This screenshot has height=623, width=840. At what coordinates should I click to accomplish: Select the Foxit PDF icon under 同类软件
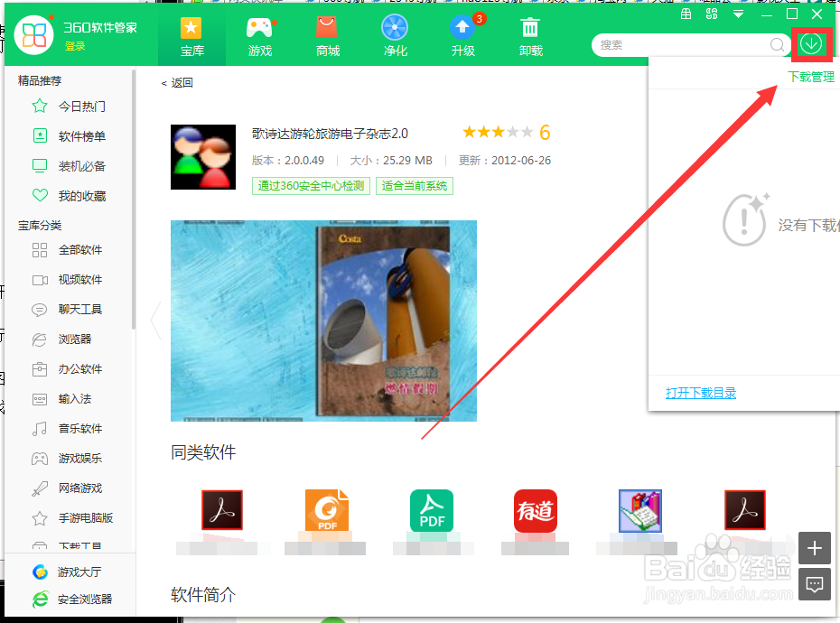tap(326, 510)
